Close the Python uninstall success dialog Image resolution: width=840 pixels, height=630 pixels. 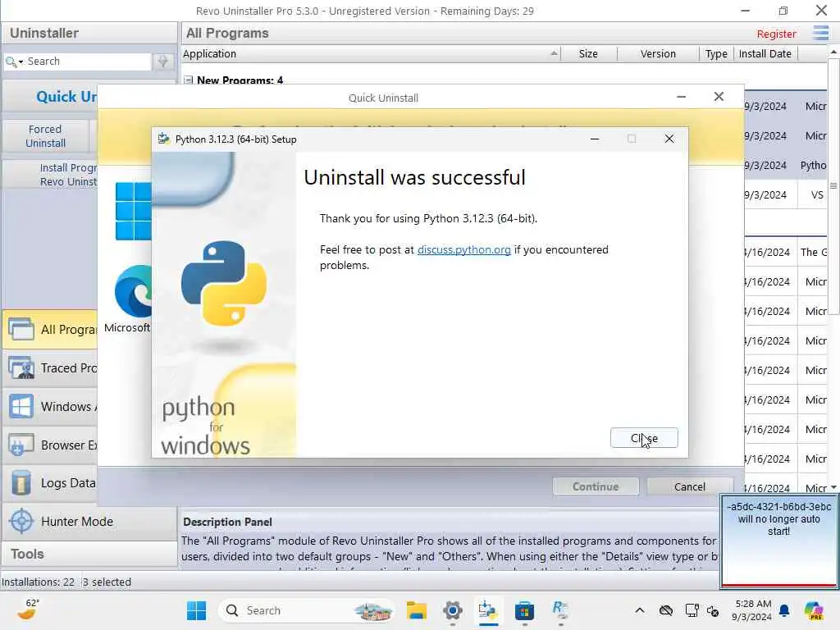[x=644, y=438]
